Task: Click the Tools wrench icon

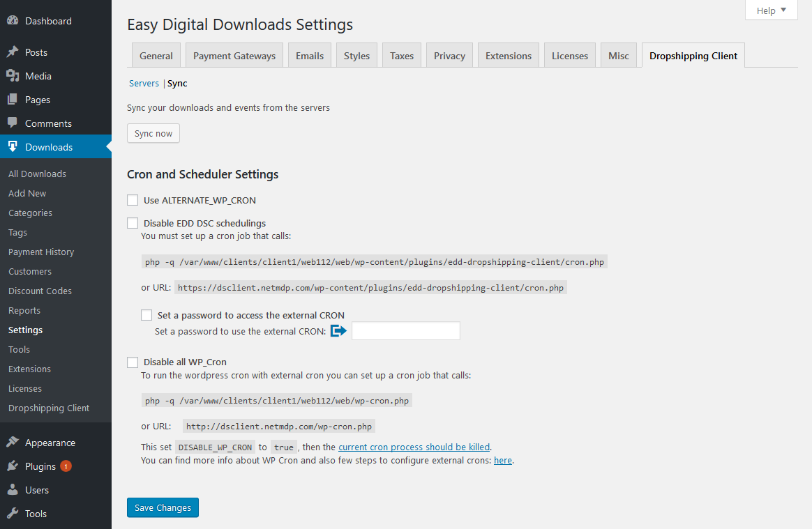Action: tap(13, 514)
